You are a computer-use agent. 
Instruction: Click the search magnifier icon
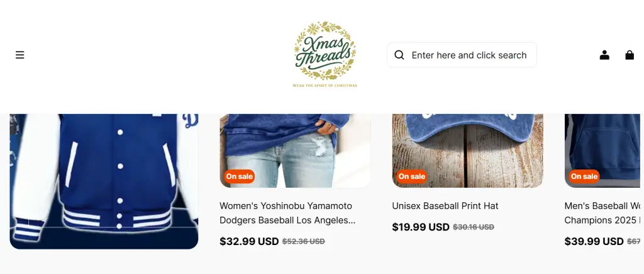(x=399, y=55)
